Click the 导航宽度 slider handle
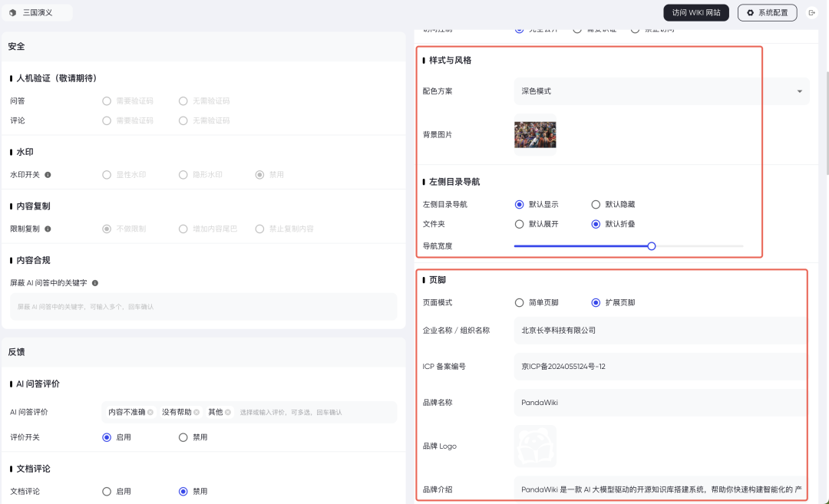Image resolution: width=829 pixels, height=504 pixels. (652, 245)
